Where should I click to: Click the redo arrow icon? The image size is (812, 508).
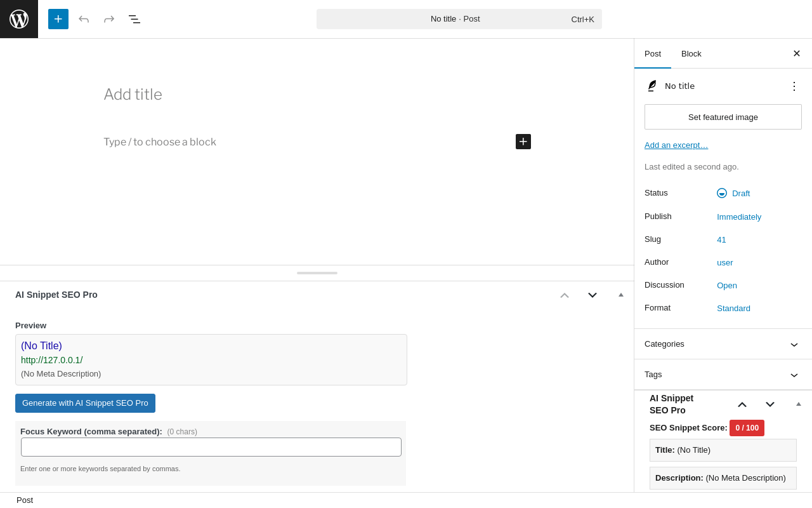(x=109, y=19)
